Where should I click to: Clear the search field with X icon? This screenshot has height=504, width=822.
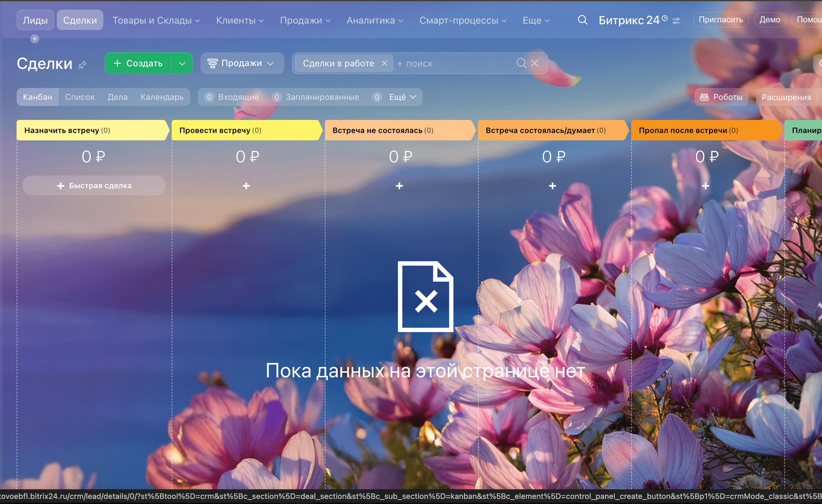[534, 63]
